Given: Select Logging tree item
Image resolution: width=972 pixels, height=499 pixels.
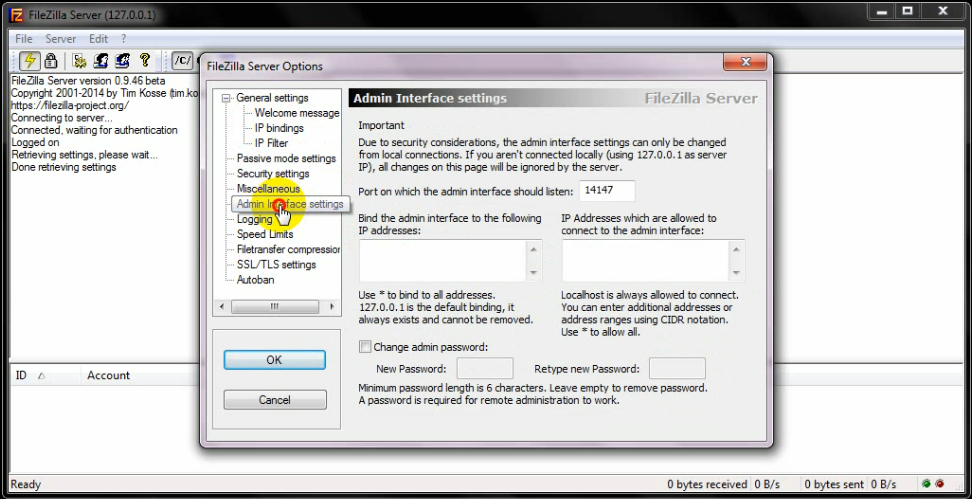Looking at the screenshot, I should click(254, 219).
